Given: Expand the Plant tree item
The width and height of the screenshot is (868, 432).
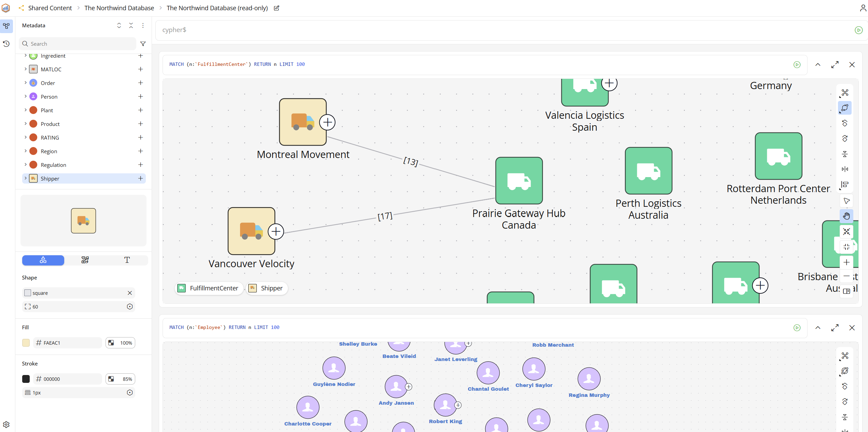Looking at the screenshot, I should pyautogui.click(x=25, y=110).
